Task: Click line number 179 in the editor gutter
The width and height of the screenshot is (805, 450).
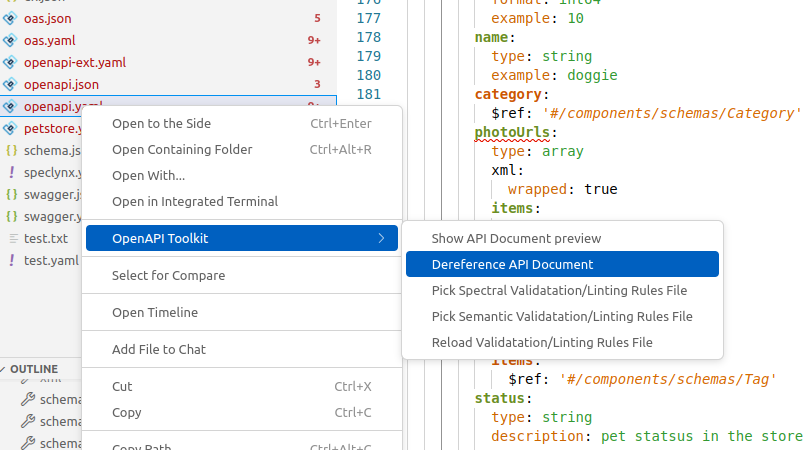Action: (368, 56)
